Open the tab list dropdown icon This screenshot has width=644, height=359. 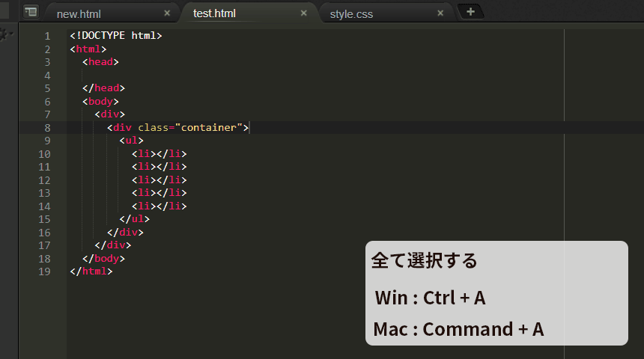[x=31, y=11]
